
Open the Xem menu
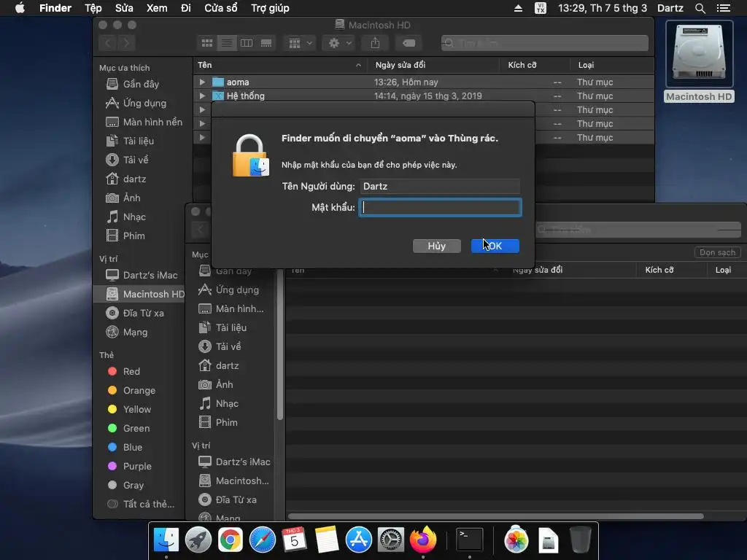click(x=157, y=8)
